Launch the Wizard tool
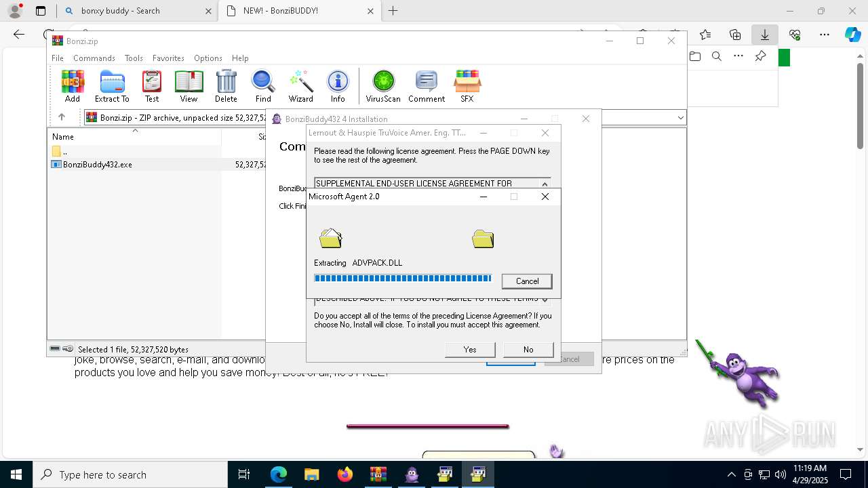The width and height of the screenshot is (868, 488). pyautogui.click(x=300, y=86)
